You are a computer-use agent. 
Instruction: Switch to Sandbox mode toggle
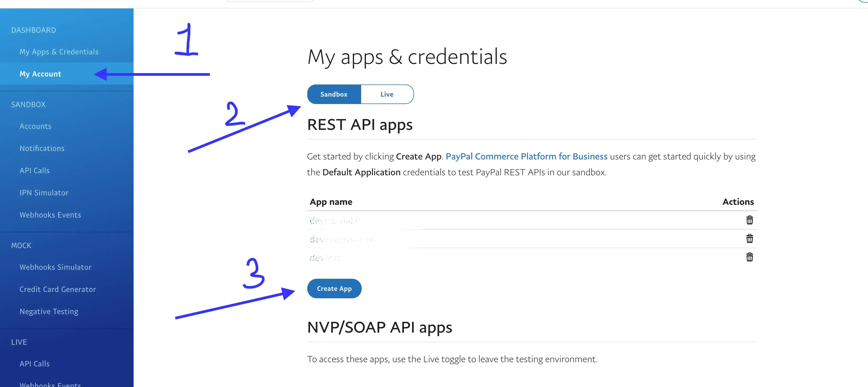coord(334,94)
